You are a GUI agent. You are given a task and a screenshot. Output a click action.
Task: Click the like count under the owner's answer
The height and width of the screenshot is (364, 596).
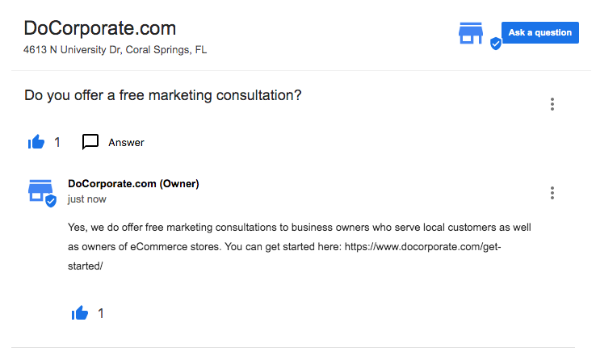click(x=101, y=313)
